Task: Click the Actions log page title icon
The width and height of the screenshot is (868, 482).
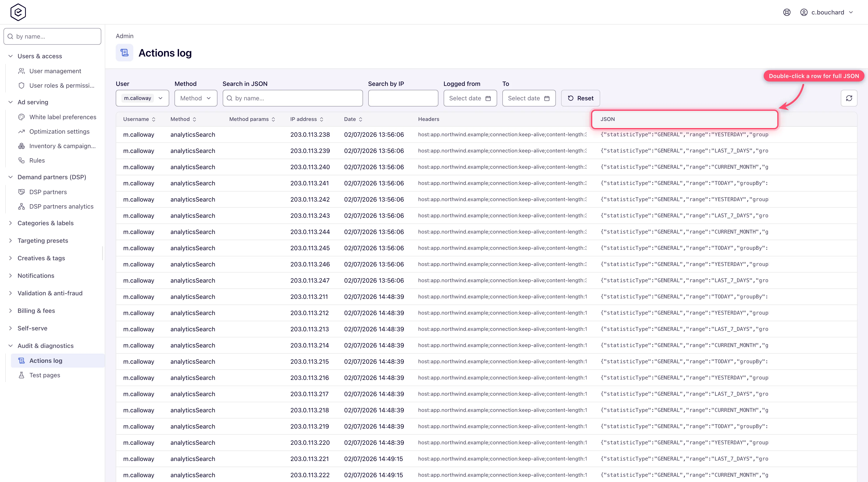Action: [x=124, y=53]
